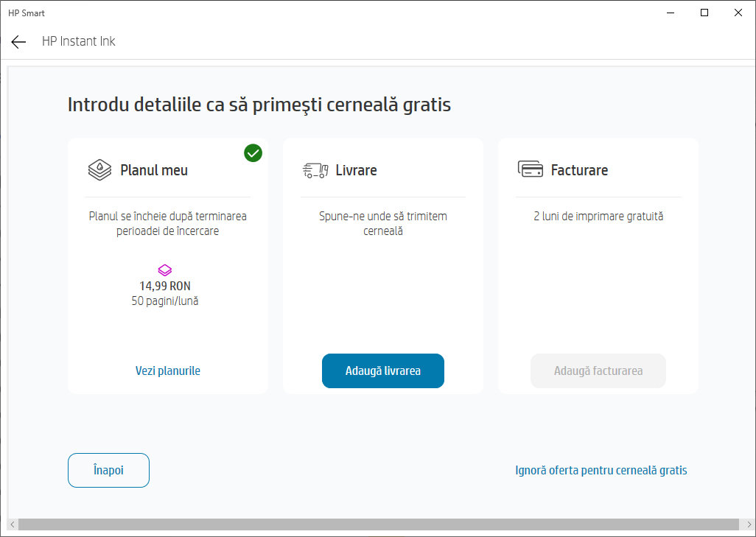Minimize the HP Smart window
This screenshot has height=537, width=756.
[671, 13]
